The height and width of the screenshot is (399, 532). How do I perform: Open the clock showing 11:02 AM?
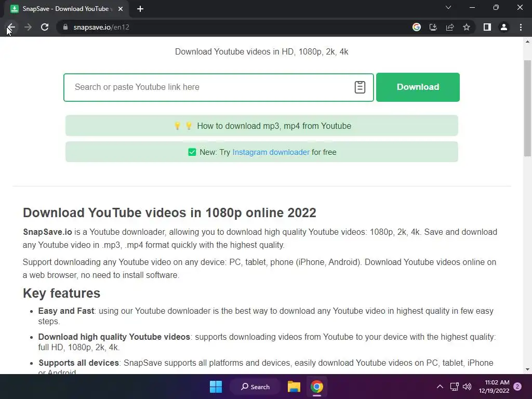coord(494,387)
